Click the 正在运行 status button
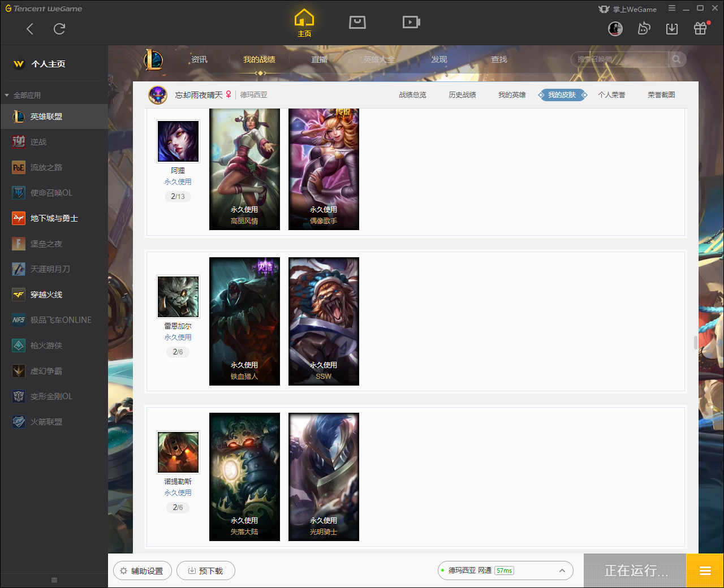 coord(635,570)
